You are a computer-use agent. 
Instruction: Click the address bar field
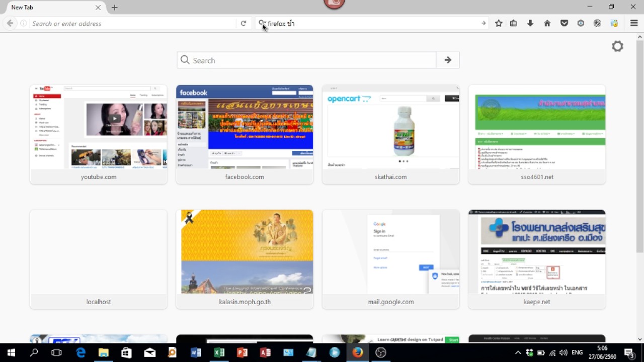(x=133, y=23)
